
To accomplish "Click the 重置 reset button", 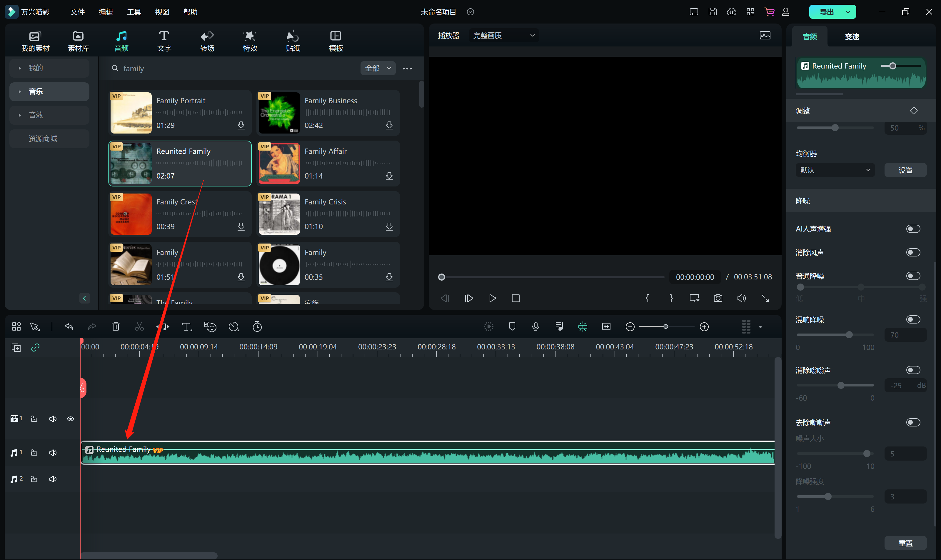I will point(905,543).
